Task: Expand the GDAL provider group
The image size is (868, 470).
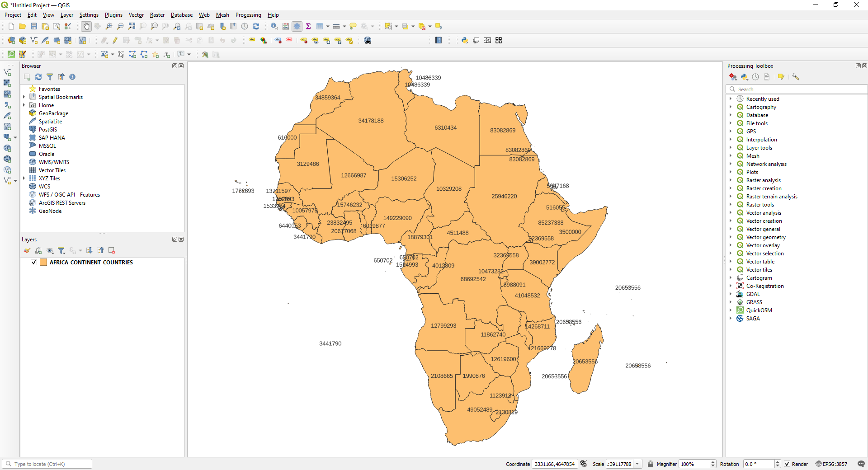Action: 731,294
